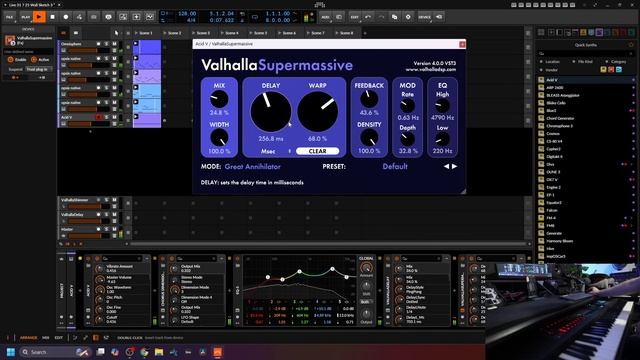Mute the Omnisphere track

114,44
